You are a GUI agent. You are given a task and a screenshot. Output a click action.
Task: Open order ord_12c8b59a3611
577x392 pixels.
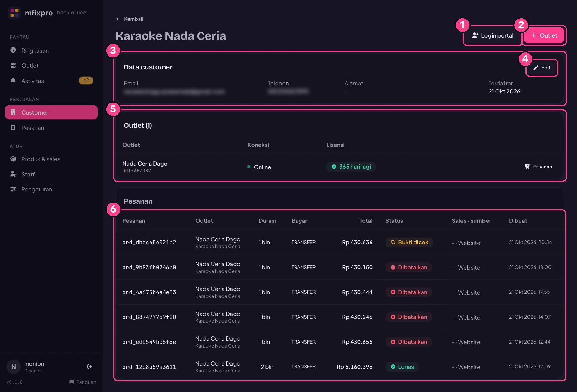[149, 367]
